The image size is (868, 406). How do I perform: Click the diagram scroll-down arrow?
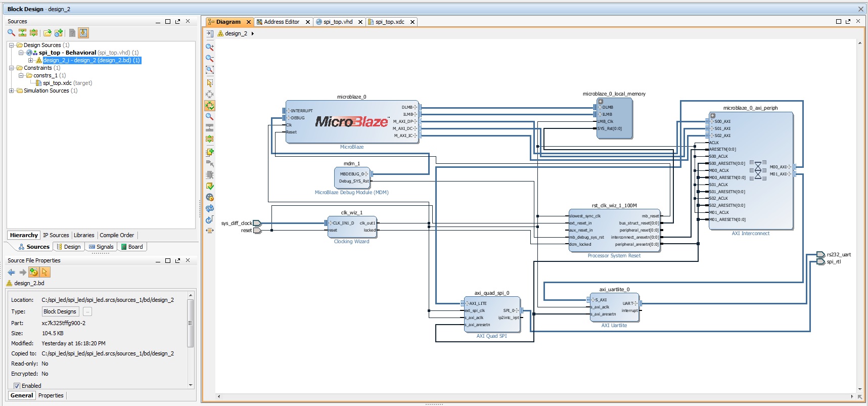(x=860, y=389)
